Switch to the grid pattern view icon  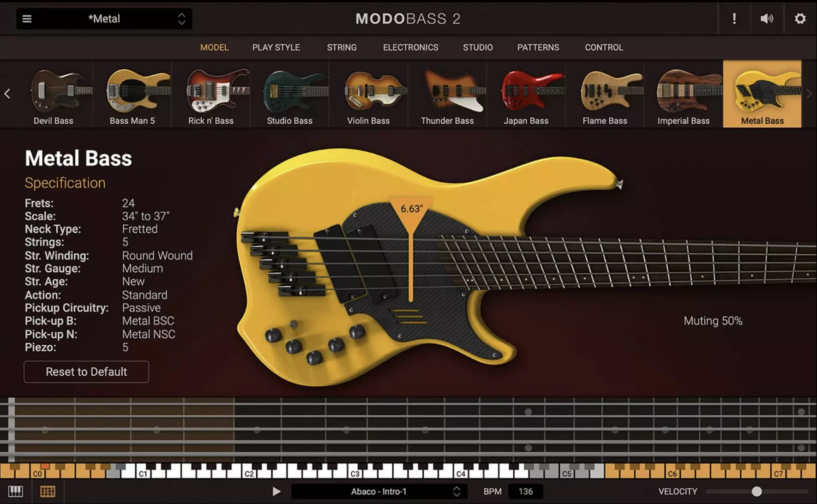[x=48, y=492]
